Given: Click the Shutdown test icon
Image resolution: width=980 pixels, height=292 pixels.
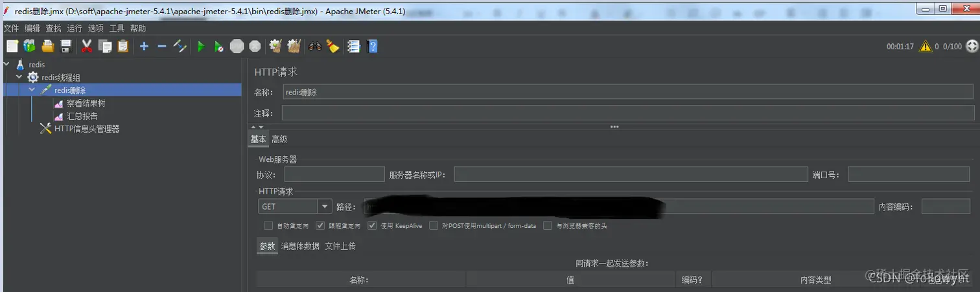Looking at the screenshot, I should click(255, 46).
